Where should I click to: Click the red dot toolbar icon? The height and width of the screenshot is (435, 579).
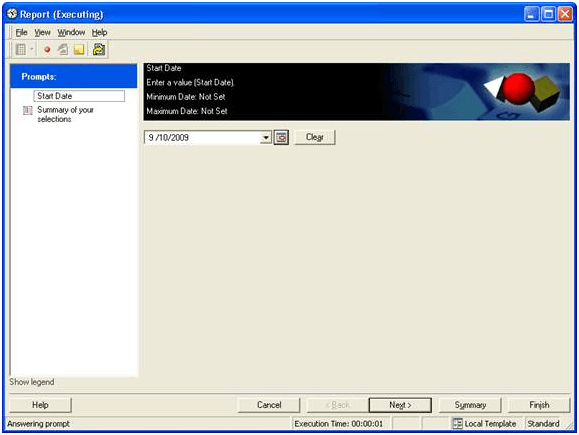click(47, 49)
